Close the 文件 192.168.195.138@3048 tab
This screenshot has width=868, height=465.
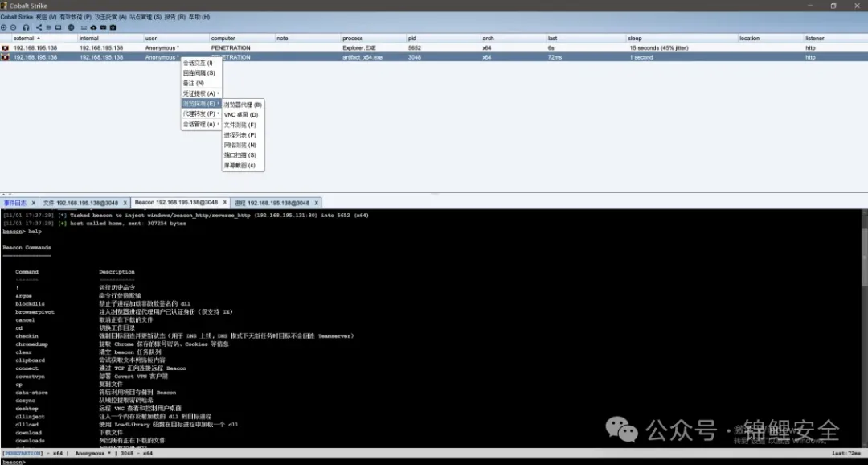coord(124,203)
